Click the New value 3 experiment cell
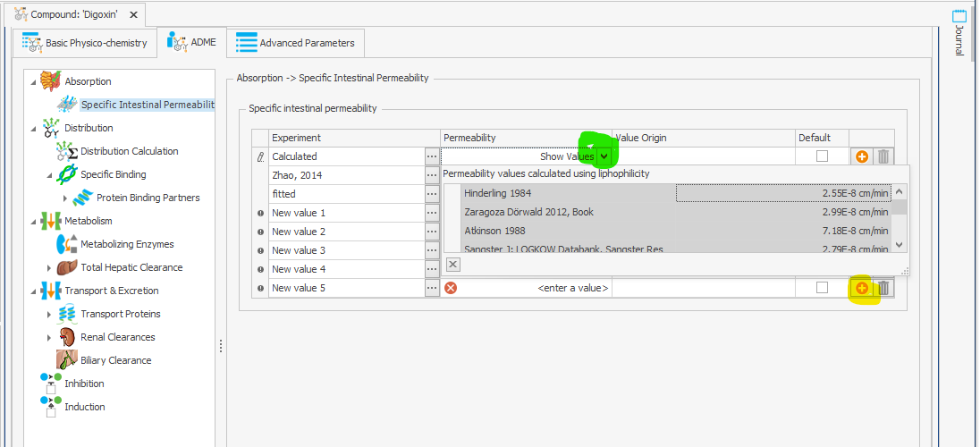This screenshot has height=447, width=980. pos(347,250)
